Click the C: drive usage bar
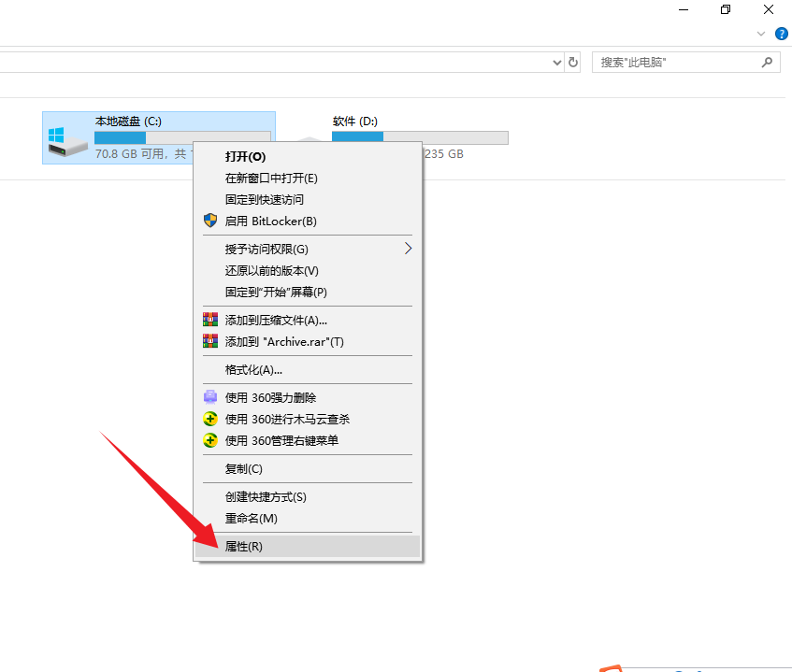The image size is (792, 672). 182,137
